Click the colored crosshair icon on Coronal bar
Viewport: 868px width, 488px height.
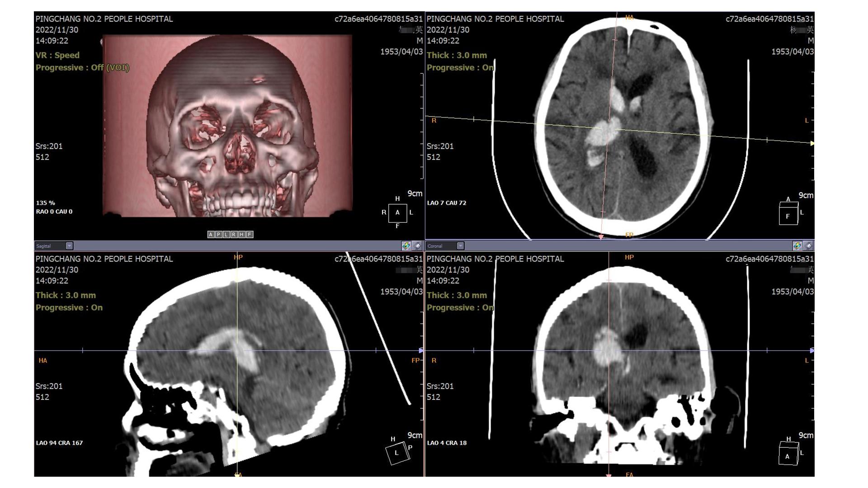tap(797, 246)
